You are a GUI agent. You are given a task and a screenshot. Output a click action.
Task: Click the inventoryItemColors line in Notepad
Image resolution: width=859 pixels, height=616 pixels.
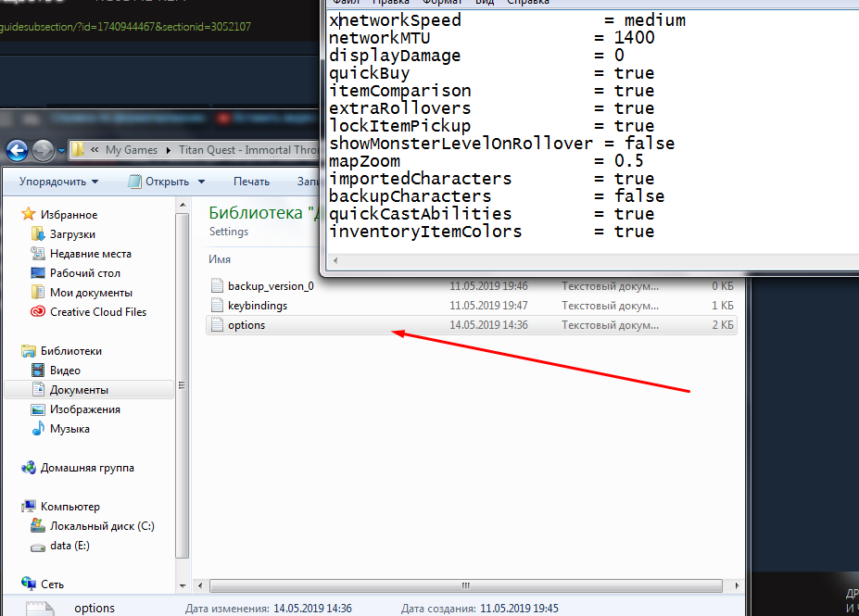[492, 232]
